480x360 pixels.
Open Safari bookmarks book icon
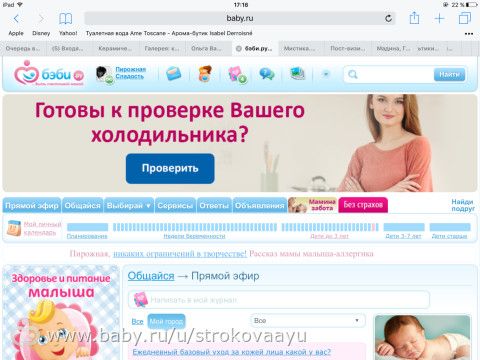pyautogui.click(x=65, y=19)
